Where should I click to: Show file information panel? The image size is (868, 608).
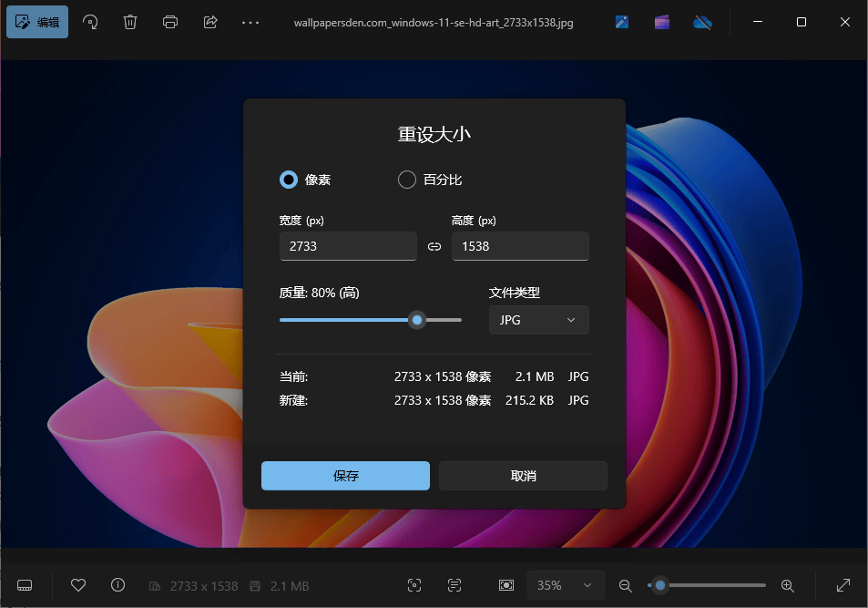tap(117, 585)
